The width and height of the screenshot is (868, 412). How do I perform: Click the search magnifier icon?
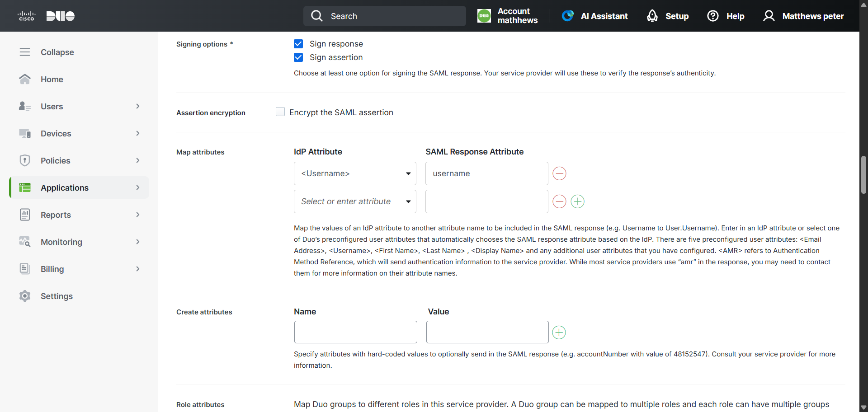pos(317,16)
